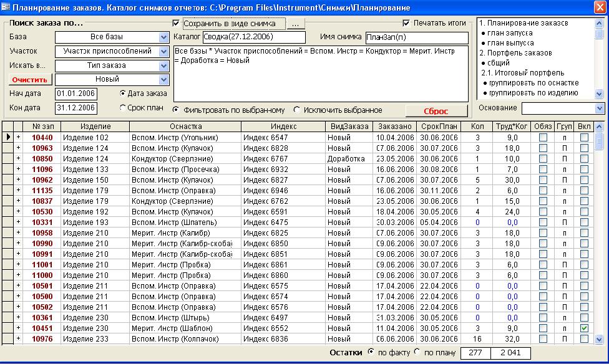Click the Доработка cell in order 10850 row
Image resolution: width=609 pixels, height=364 pixels.
click(x=349, y=159)
